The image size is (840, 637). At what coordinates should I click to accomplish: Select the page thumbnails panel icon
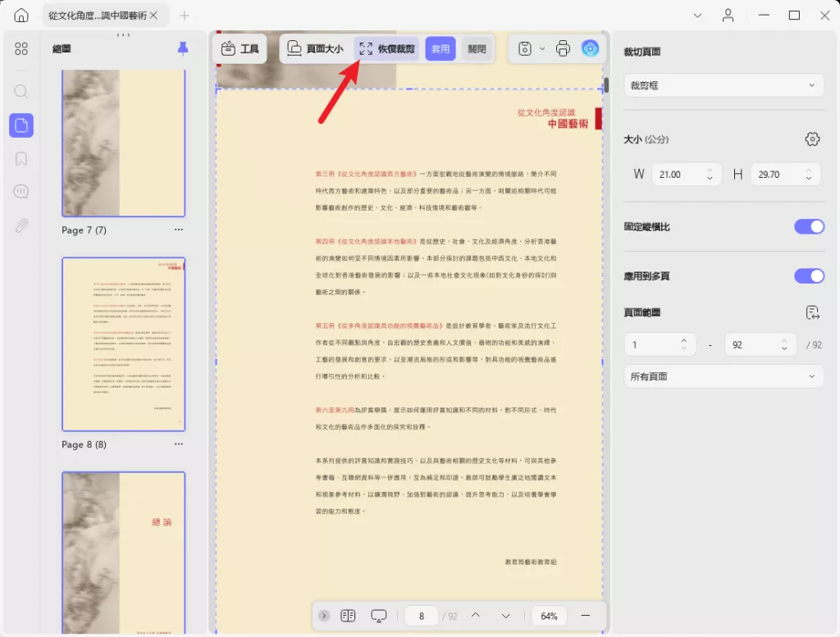pyautogui.click(x=21, y=125)
